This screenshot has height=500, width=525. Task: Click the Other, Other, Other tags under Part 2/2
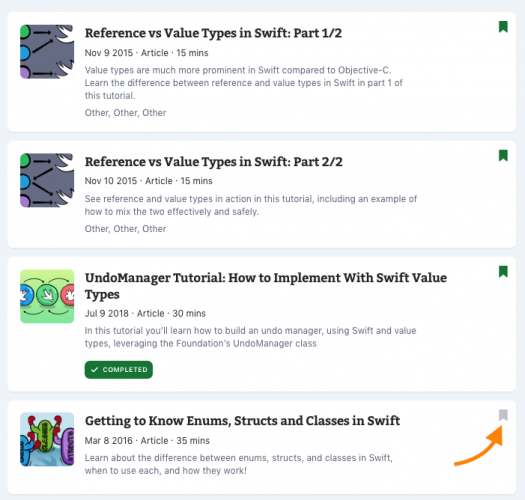point(125,229)
